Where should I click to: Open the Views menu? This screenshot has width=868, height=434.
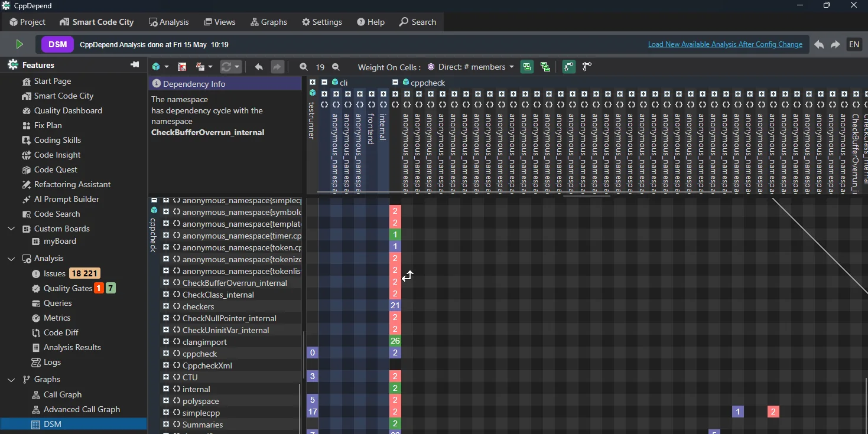[220, 22]
